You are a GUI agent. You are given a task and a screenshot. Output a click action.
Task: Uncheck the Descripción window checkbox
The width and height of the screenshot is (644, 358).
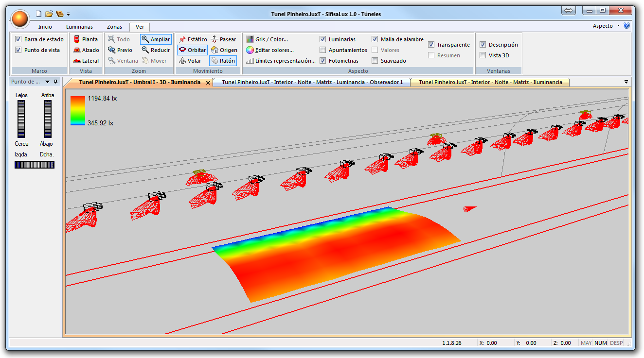click(483, 45)
